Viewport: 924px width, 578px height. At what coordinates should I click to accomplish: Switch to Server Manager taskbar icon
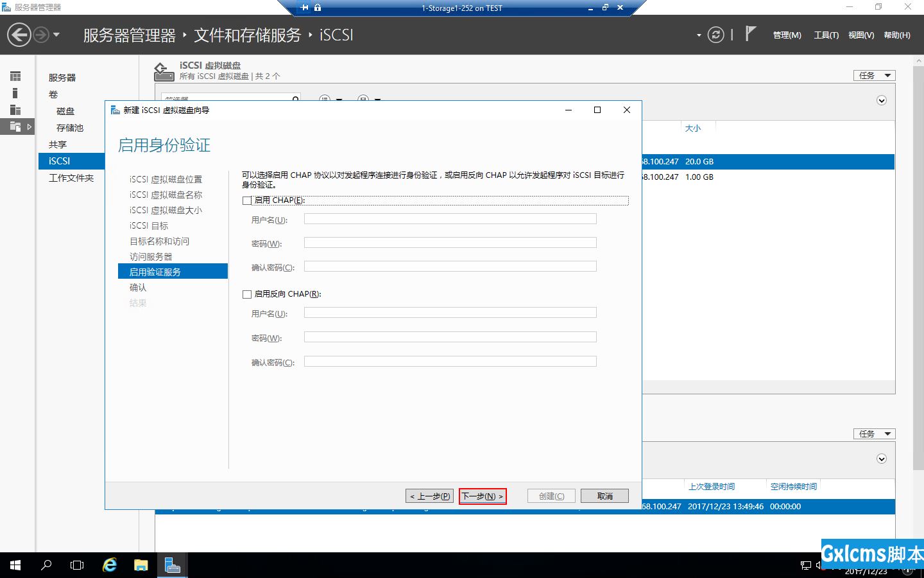172,565
